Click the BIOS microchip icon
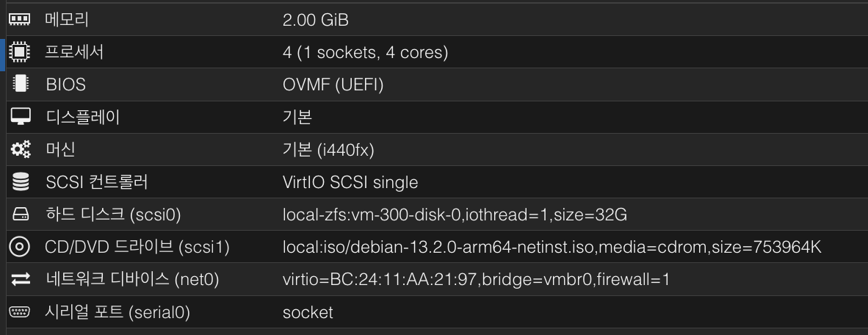 click(x=20, y=85)
